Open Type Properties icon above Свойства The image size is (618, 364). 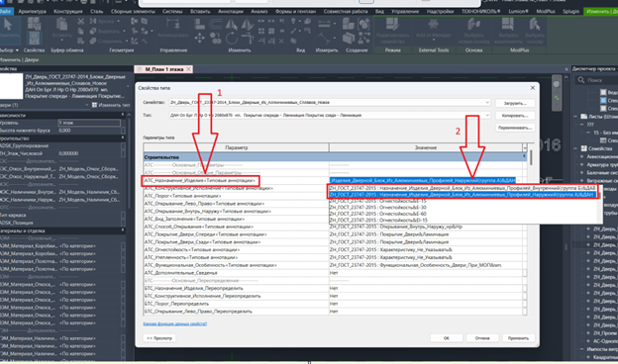pos(34,24)
